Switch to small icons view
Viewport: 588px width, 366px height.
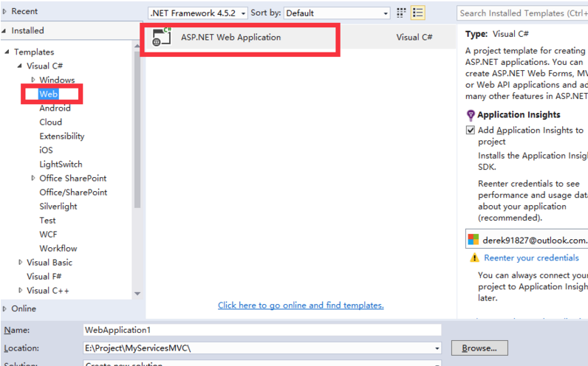tap(401, 13)
